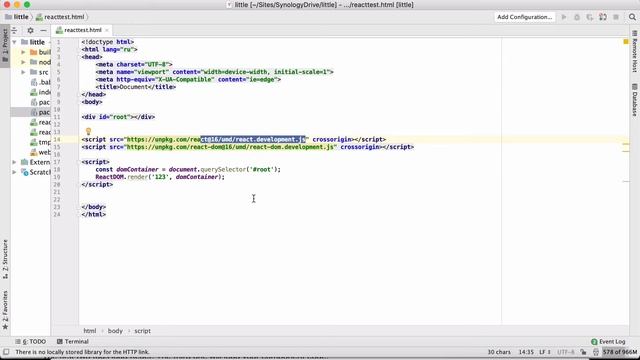Open the Database side tool window
Image resolution: width=640 pixels, height=360 pixels.
click(x=635, y=100)
